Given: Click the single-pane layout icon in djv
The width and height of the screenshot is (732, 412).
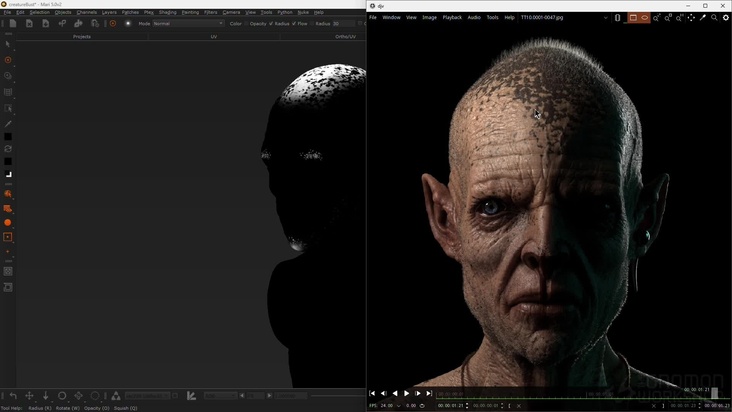Looking at the screenshot, I should click(618, 18).
